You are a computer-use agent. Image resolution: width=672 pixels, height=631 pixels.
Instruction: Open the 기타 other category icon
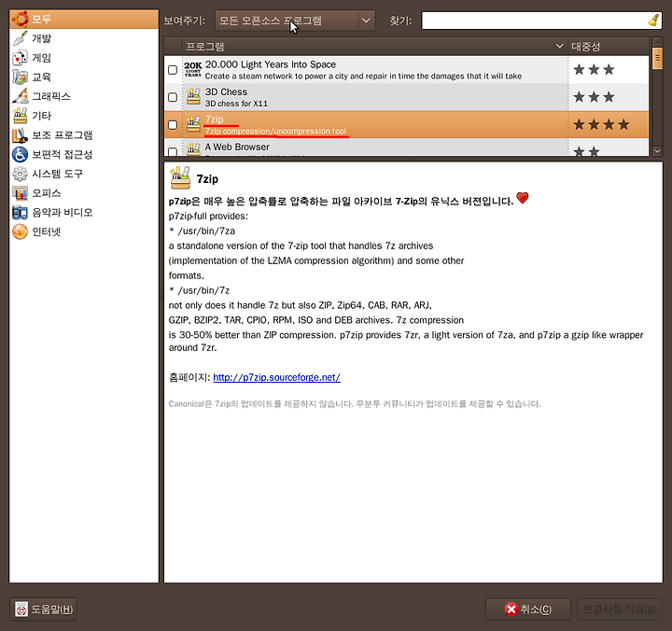coord(20,116)
